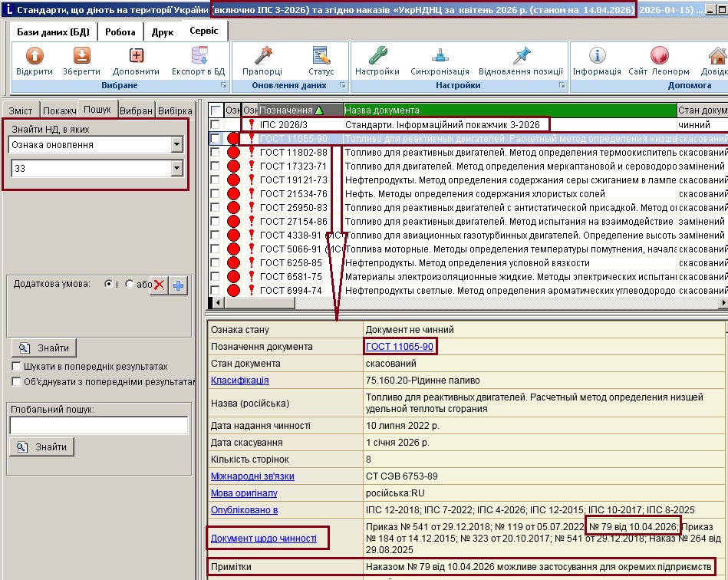Open the Статус update tool
This screenshot has height=580, width=728.
(321, 56)
